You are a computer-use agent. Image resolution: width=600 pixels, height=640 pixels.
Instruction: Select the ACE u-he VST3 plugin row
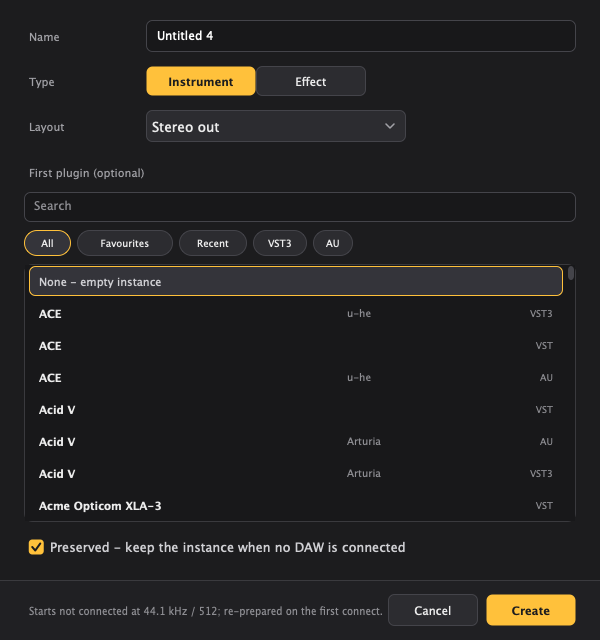point(296,313)
